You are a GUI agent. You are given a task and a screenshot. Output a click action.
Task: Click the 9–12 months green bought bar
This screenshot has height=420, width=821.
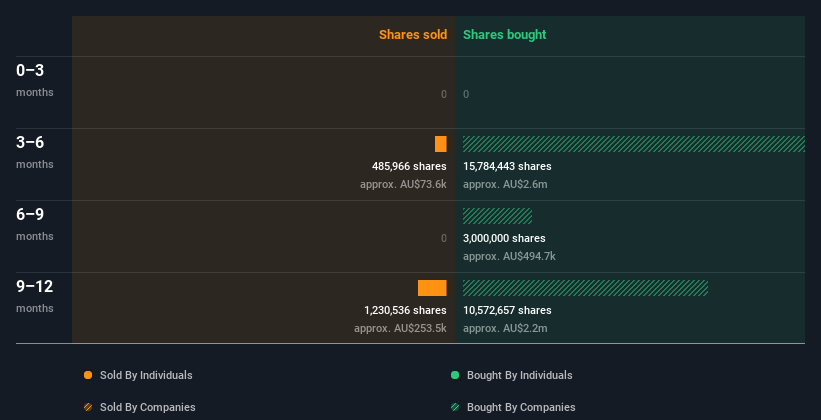(x=585, y=288)
